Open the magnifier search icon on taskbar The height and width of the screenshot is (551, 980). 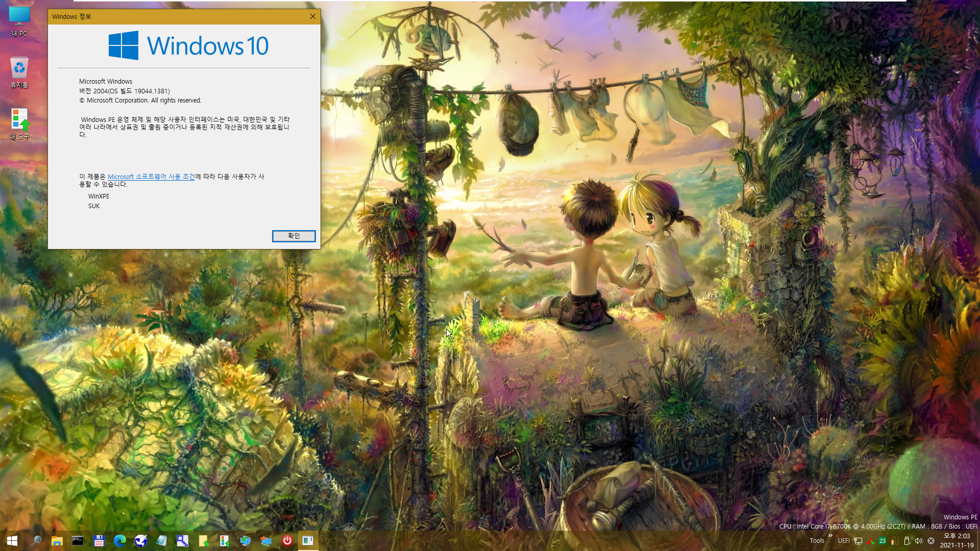pyautogui.click(x=36, y=541)
